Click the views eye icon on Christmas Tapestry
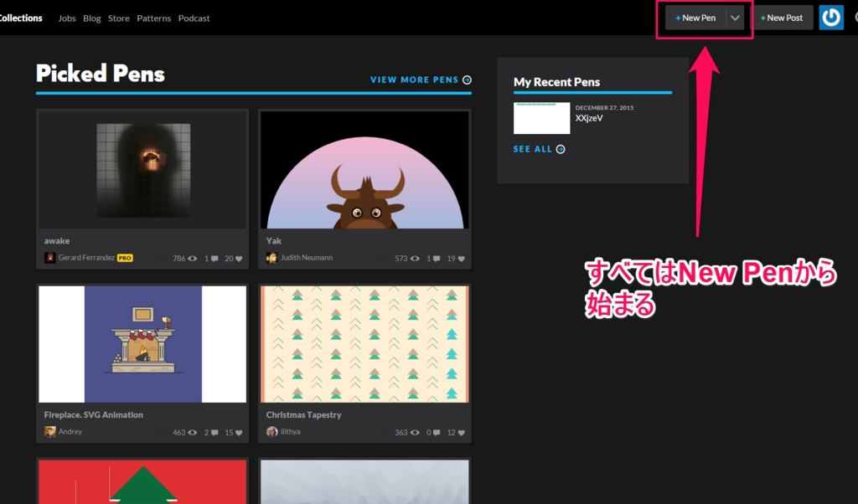Screen dimensions: 858x504 point(415,432)
